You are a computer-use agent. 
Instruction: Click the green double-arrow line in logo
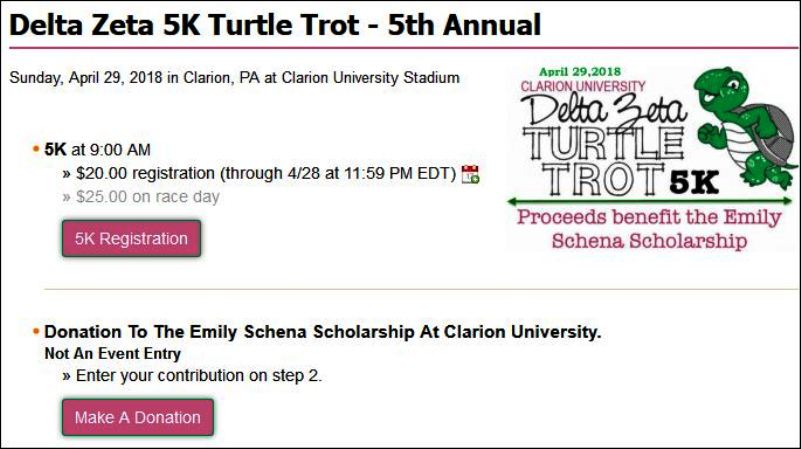[x=649, y=201]
